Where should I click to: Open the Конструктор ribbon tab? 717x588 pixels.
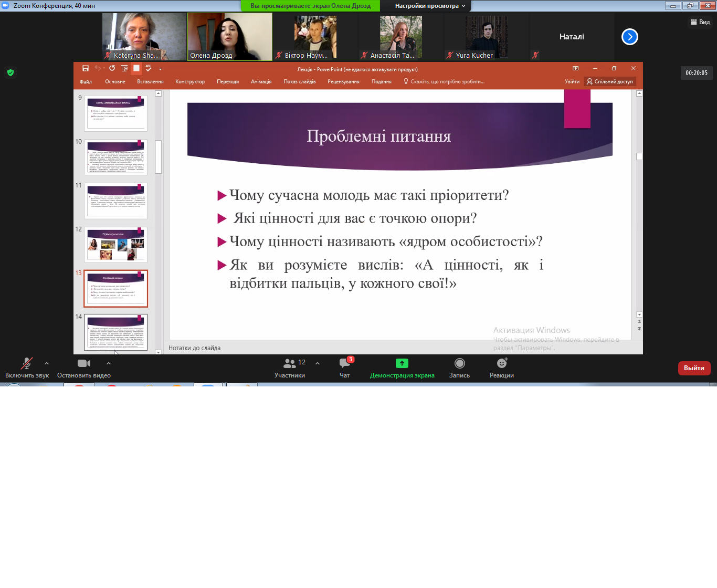click(x=190, y=81)
